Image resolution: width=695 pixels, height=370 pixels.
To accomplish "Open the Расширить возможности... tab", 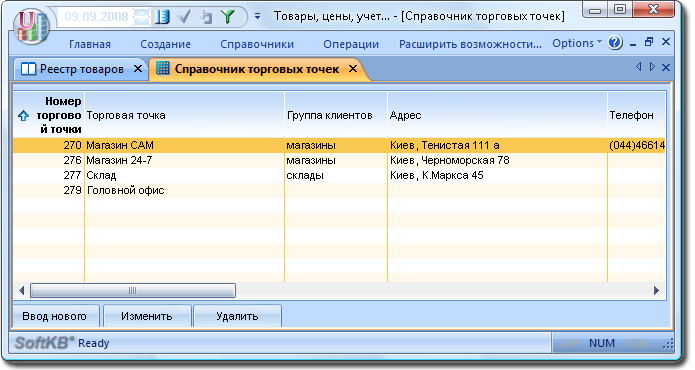I will [x=470, y=44].
